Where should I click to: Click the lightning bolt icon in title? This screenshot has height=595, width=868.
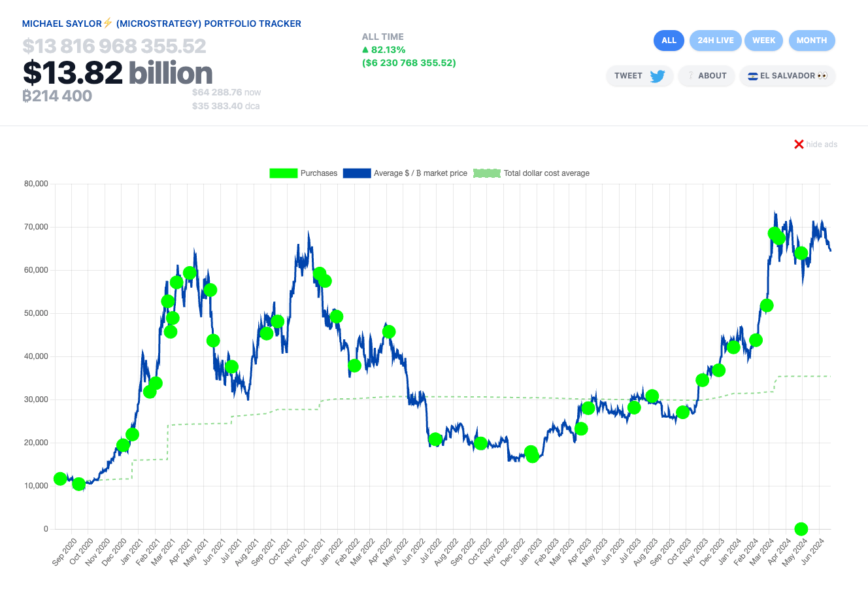[x=108, y=23]
